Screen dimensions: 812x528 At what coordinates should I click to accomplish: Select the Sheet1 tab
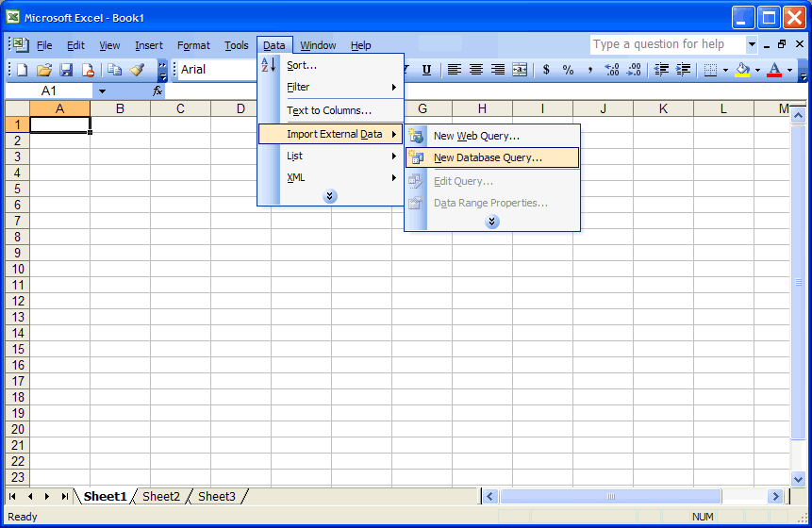click(105, 497)
